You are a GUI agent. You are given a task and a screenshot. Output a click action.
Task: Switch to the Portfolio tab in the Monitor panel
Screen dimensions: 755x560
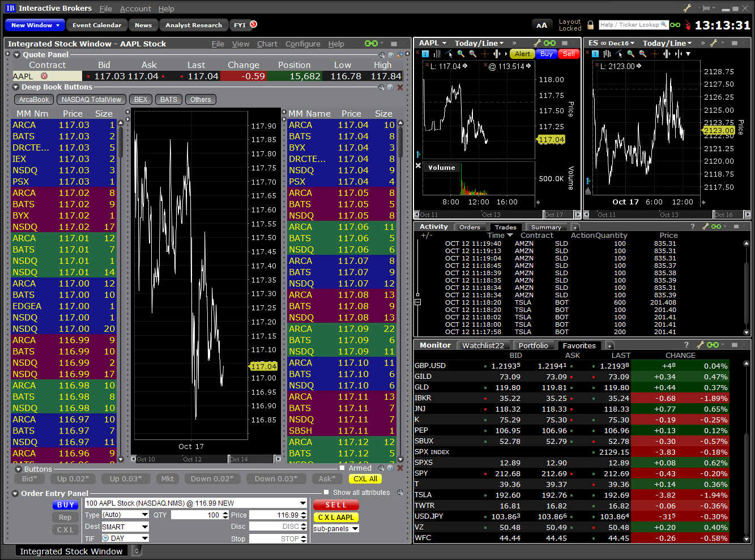click(x=534, y=345)
